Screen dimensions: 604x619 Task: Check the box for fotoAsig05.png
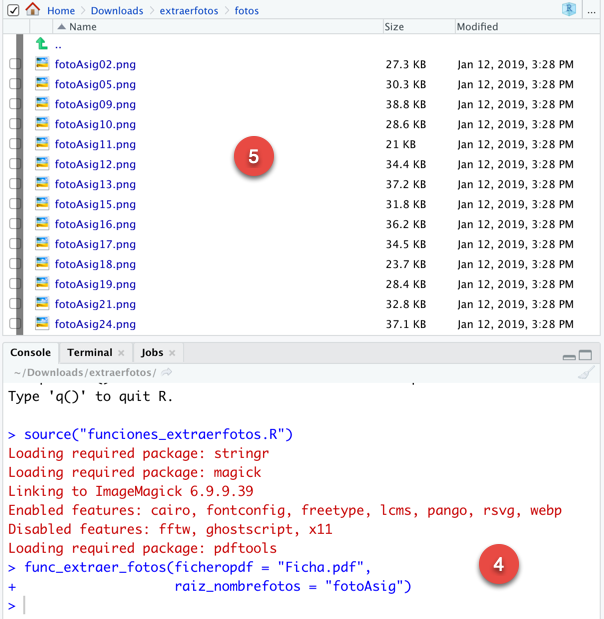(15, 84)
